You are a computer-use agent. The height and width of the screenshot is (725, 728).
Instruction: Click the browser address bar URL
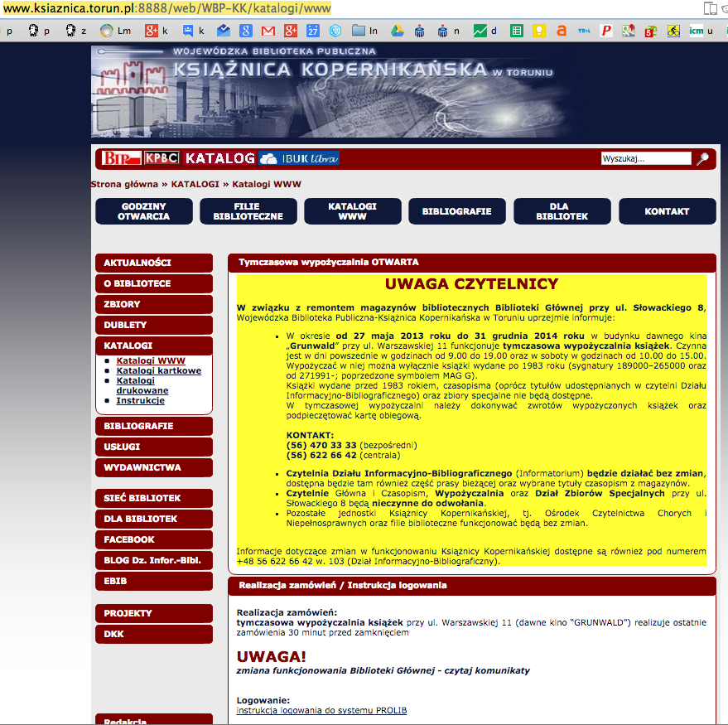tap(166, 8)
